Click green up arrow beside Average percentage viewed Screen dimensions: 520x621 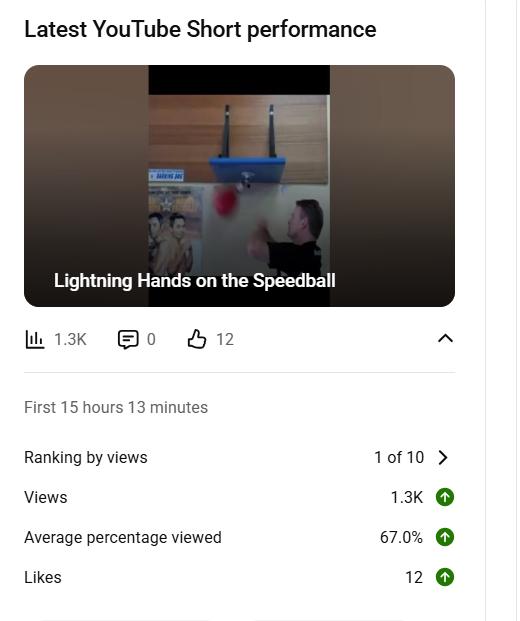[445, 537]
